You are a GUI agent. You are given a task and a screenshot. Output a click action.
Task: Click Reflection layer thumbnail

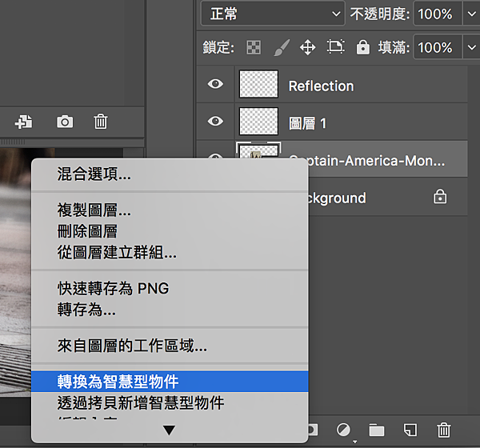(258, 84)
